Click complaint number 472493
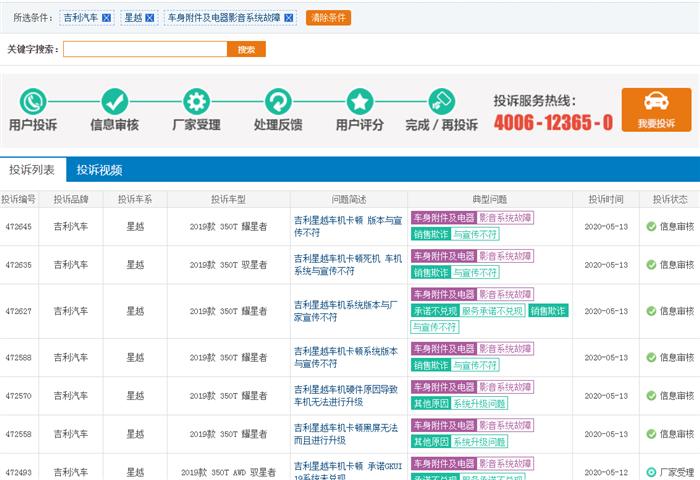 [x=18, y=472]
